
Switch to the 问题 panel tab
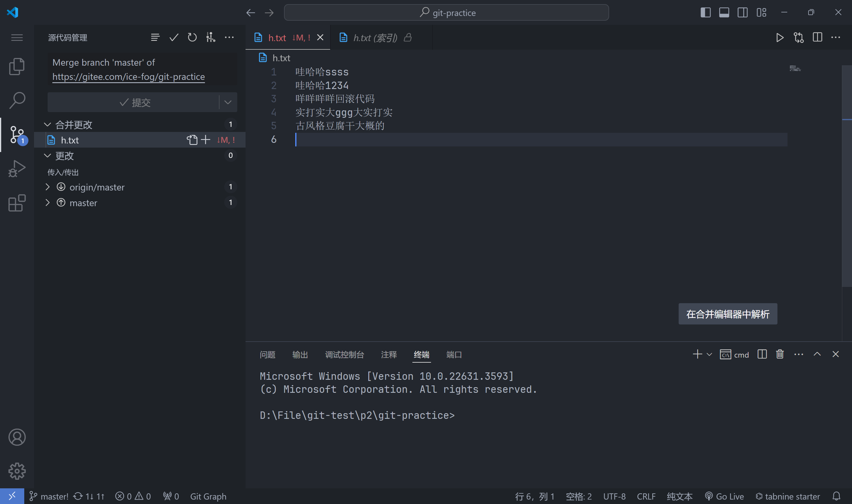tap(267, 355)
